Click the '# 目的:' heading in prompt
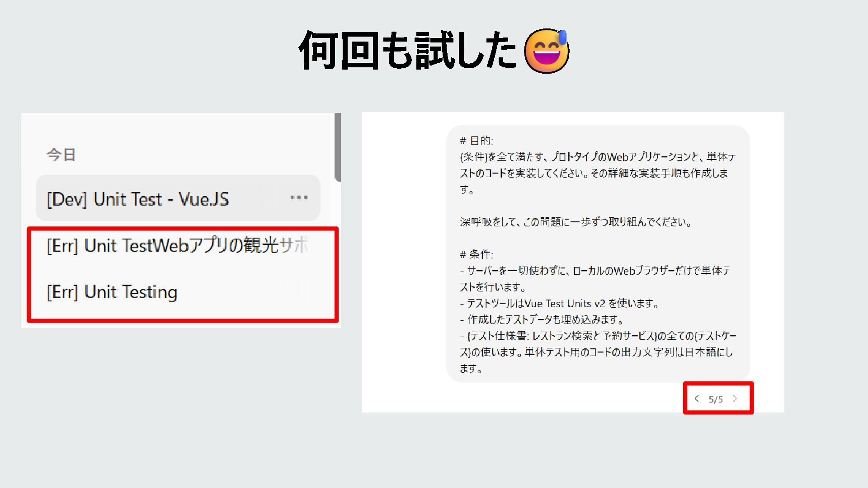The height and width of the screenshot is (488, 868). 476,141
